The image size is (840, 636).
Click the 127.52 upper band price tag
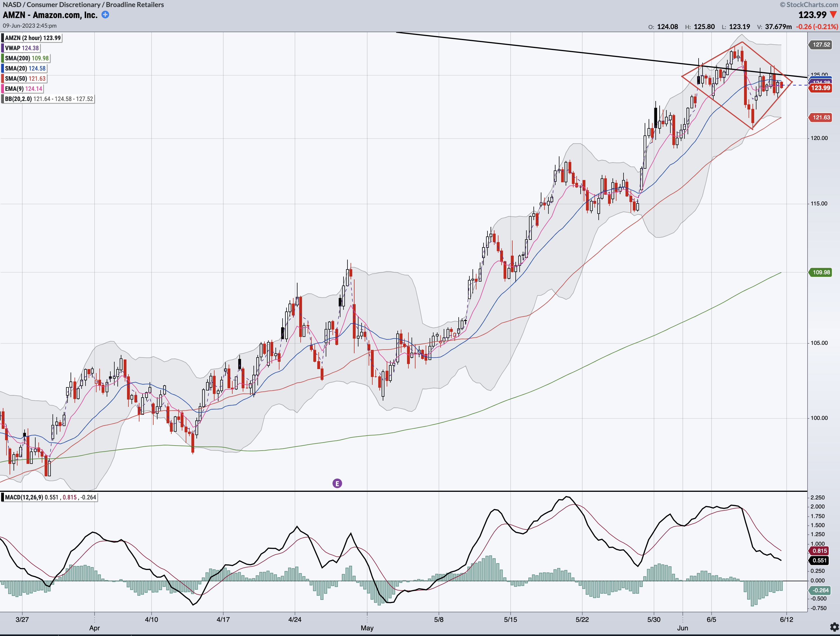(821, 45)
